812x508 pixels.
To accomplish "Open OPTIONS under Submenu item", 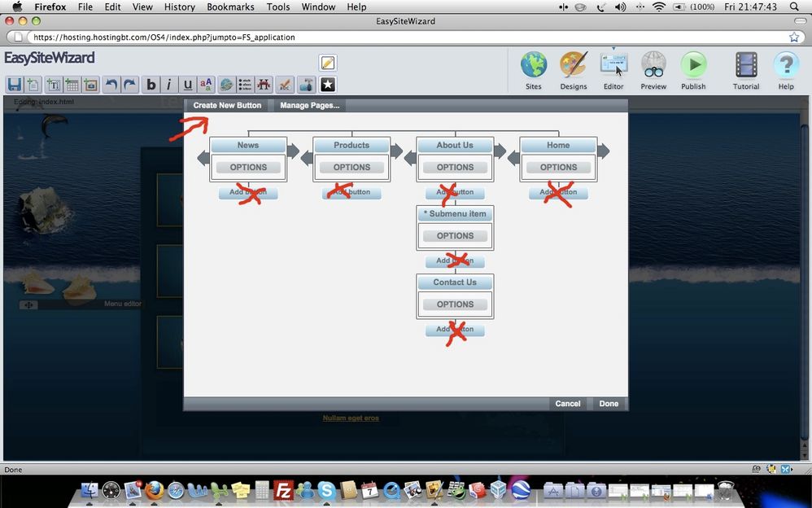I will tap(455, 236).
